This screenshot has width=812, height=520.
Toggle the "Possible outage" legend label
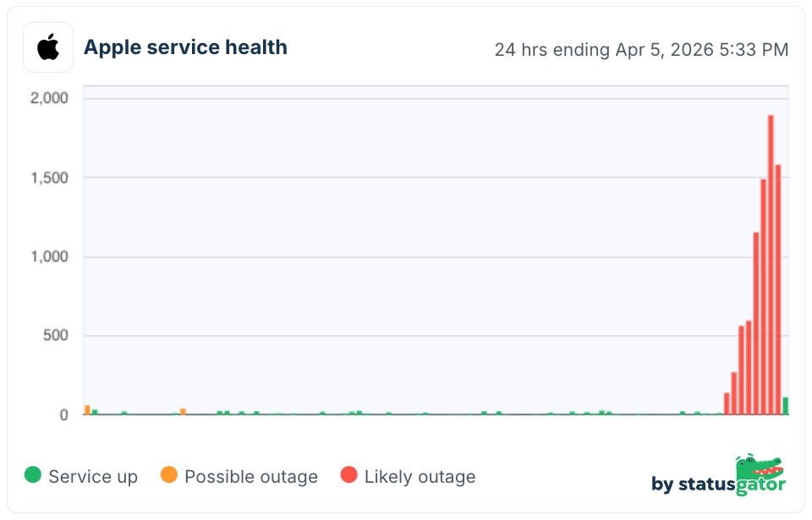(x=251, y=477)
